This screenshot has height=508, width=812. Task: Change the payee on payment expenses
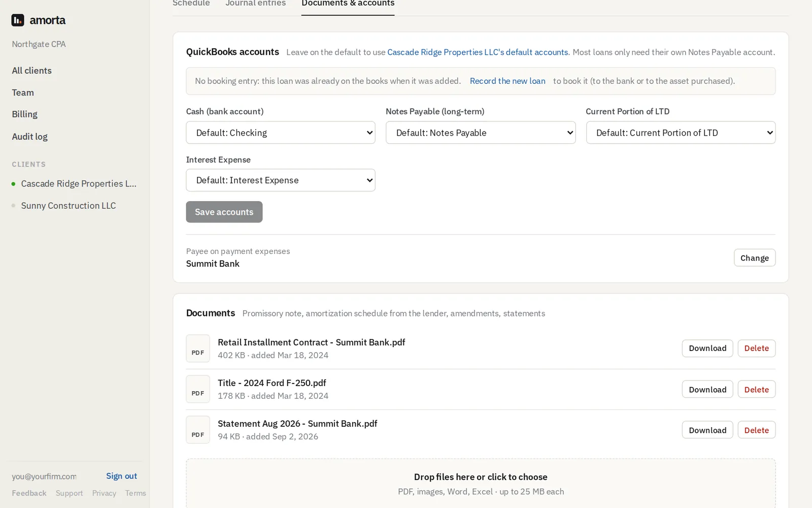click(x=755, y=258)
